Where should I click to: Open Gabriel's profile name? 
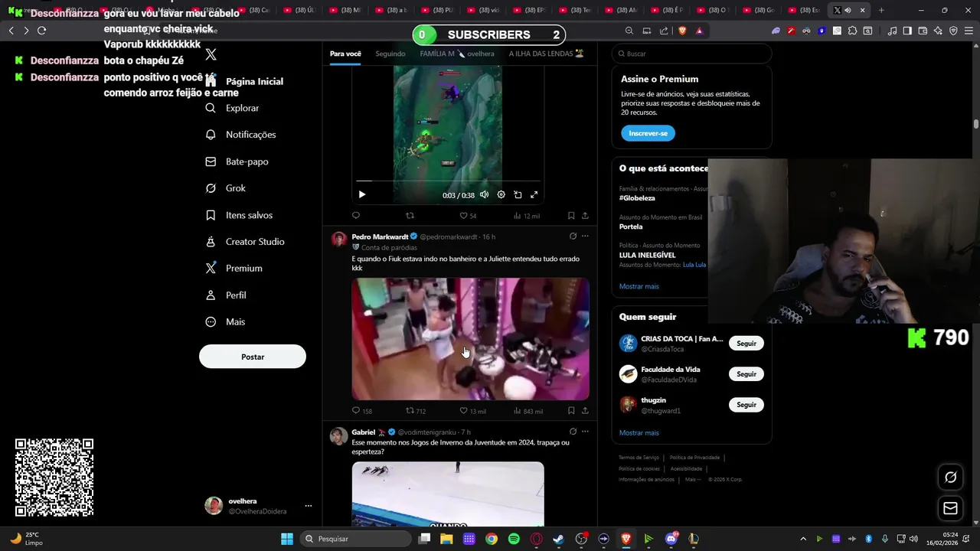(x=363, y=432)
